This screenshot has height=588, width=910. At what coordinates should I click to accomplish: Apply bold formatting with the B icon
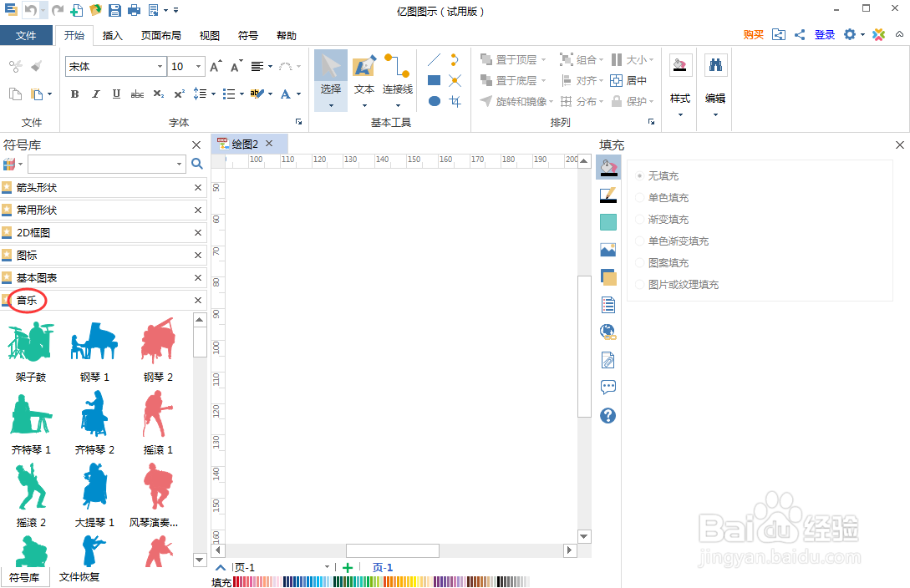click(x=74, y=94)
